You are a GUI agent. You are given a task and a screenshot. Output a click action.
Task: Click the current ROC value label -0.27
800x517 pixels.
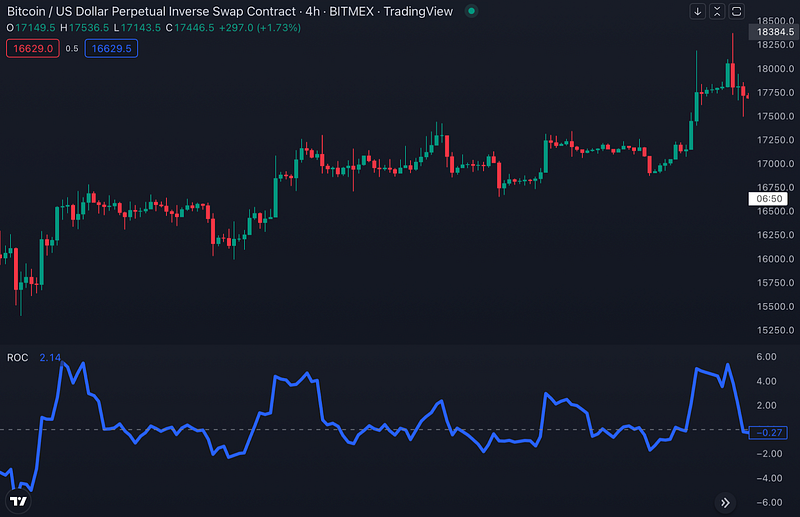768,432
